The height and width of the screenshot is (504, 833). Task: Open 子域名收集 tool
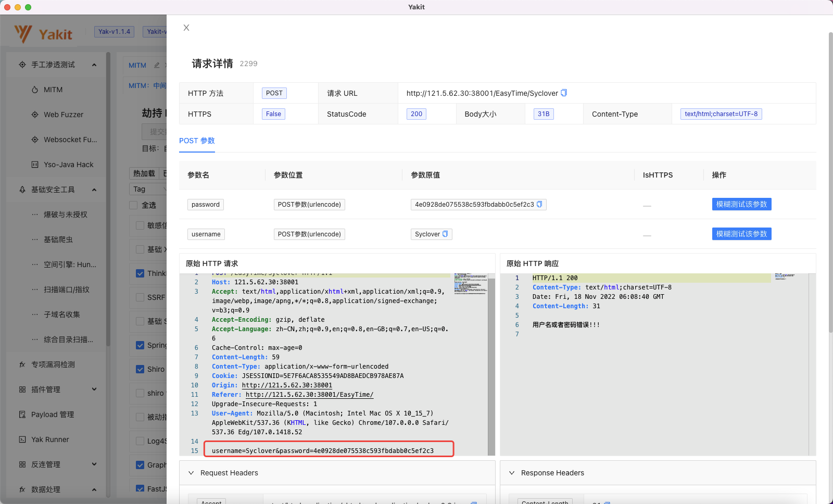pos(61,314)
